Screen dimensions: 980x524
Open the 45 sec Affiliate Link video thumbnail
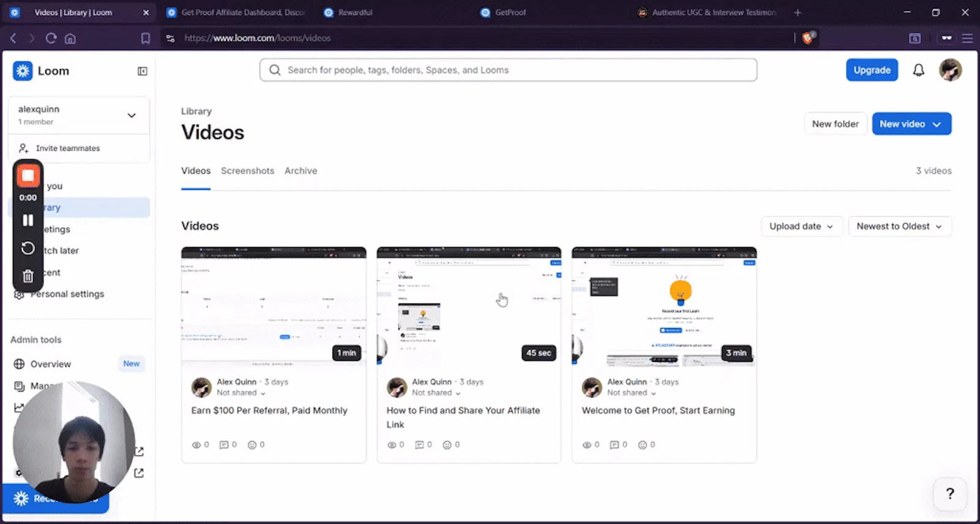pos(469,306)
